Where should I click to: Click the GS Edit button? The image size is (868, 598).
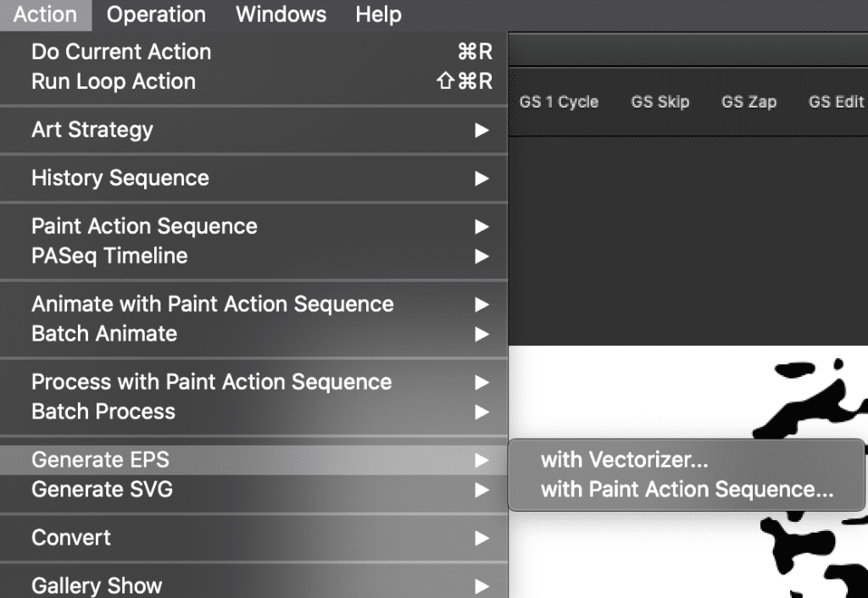pyautogui.click(x=835, y=102)
